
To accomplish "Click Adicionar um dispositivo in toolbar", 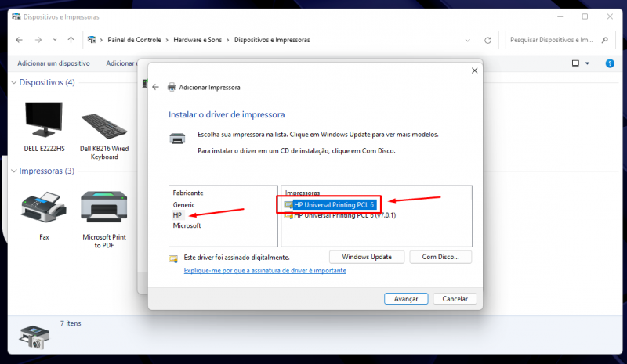I will [x=53, y=63].
